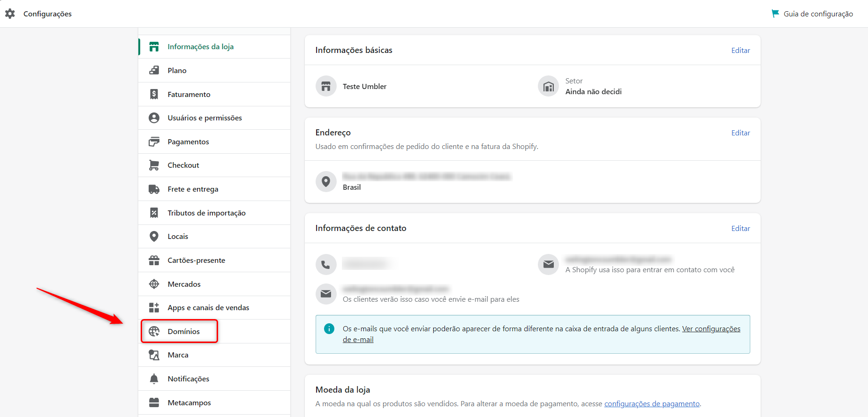Click the Domínios globe icon
Screen dimensions: 868x417
click(154, 331)
